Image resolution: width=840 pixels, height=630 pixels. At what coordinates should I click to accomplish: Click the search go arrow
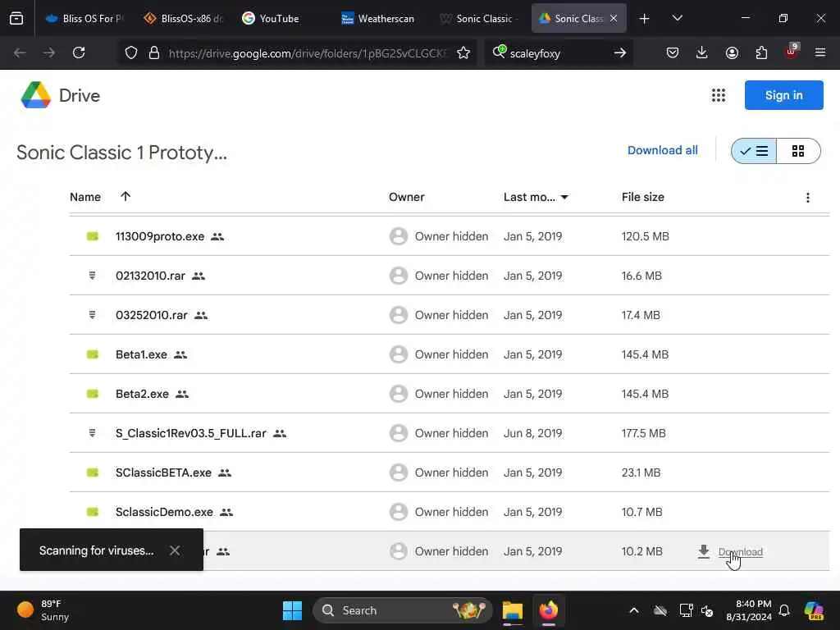(620, 52)
